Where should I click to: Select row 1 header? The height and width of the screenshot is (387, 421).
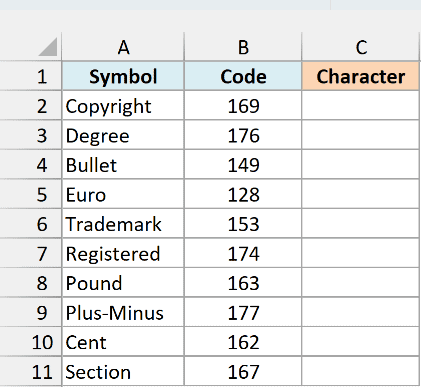click(31, 76)
